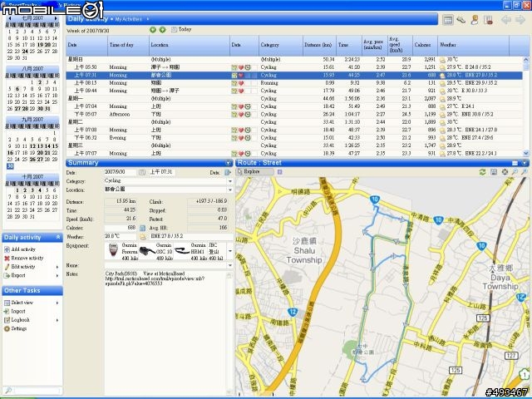
Task: Select highlighted day 30 in September calendar
Action: (10, 166)
